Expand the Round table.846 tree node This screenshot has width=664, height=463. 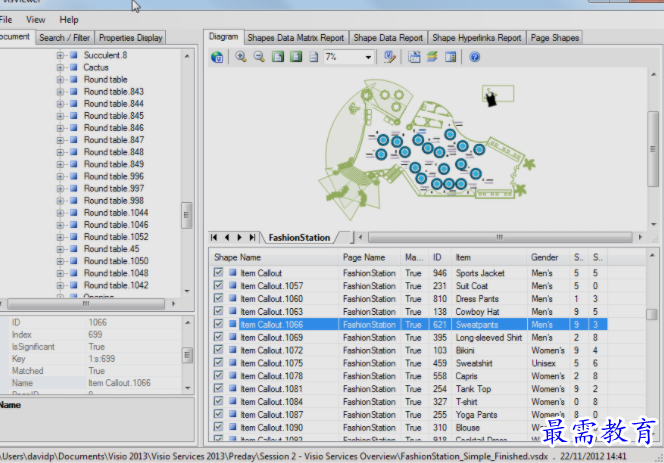click(60, 128)
